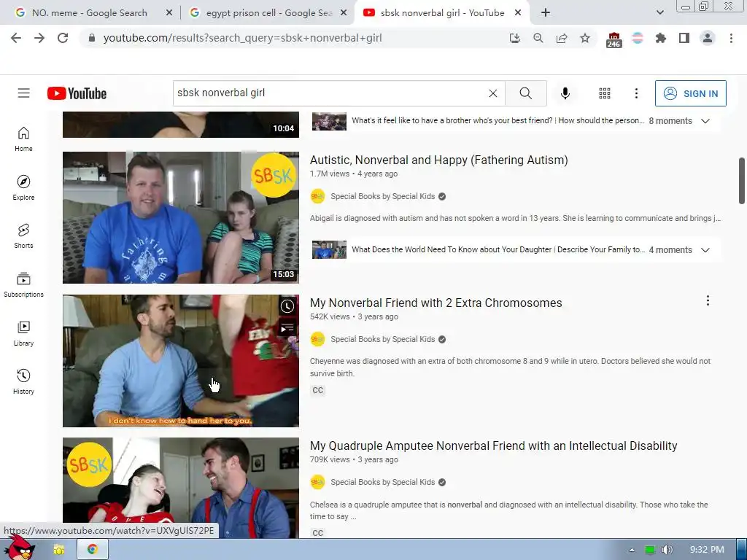Add the Extra Chromosomes video to Watch Later
The height and width of the screenshot is (560, 747).
287,307
